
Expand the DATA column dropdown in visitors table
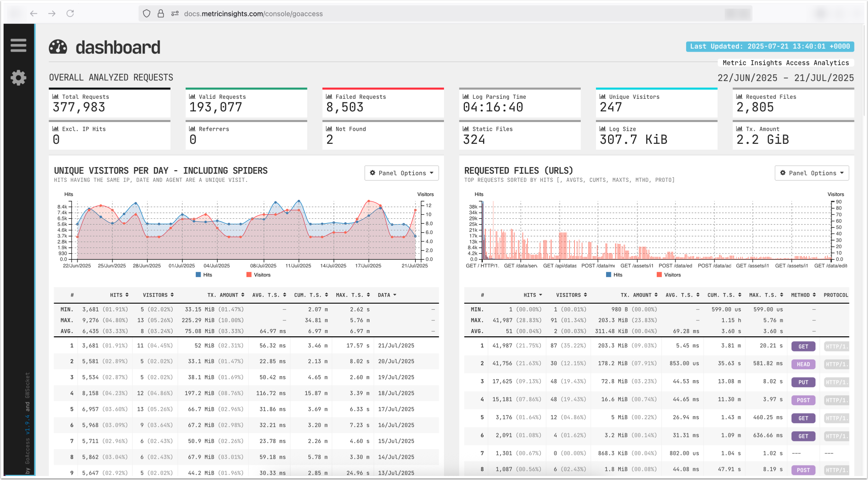[x=387, y=295]
